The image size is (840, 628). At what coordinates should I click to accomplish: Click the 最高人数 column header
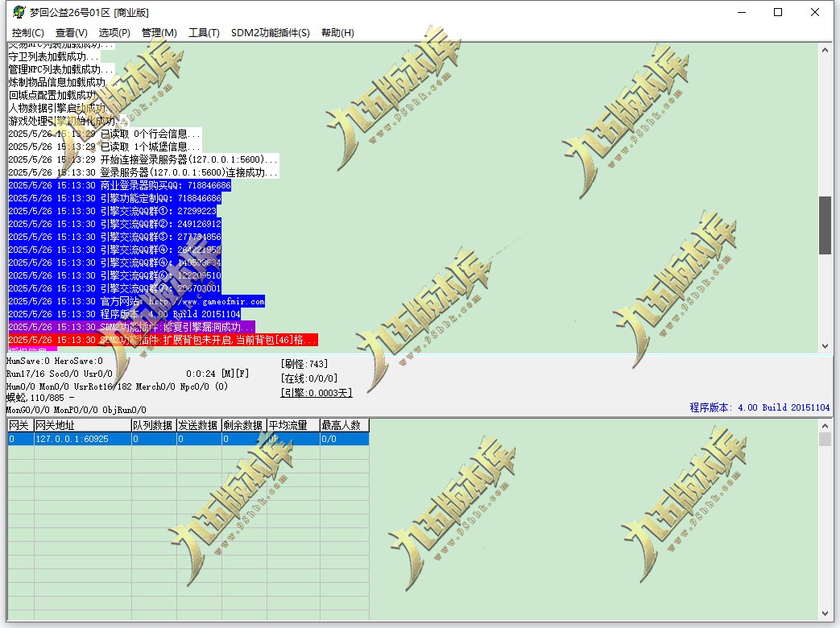(x=345, y=425)
